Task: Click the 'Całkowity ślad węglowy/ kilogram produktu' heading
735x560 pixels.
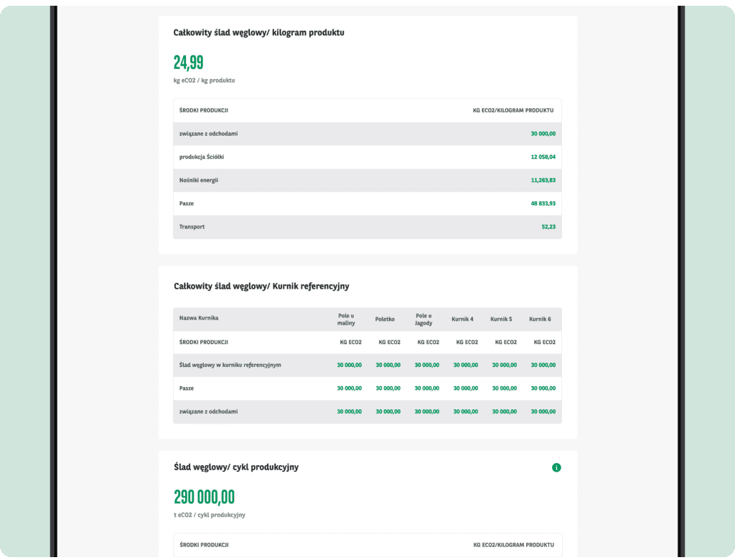Action: coord(258,33)
